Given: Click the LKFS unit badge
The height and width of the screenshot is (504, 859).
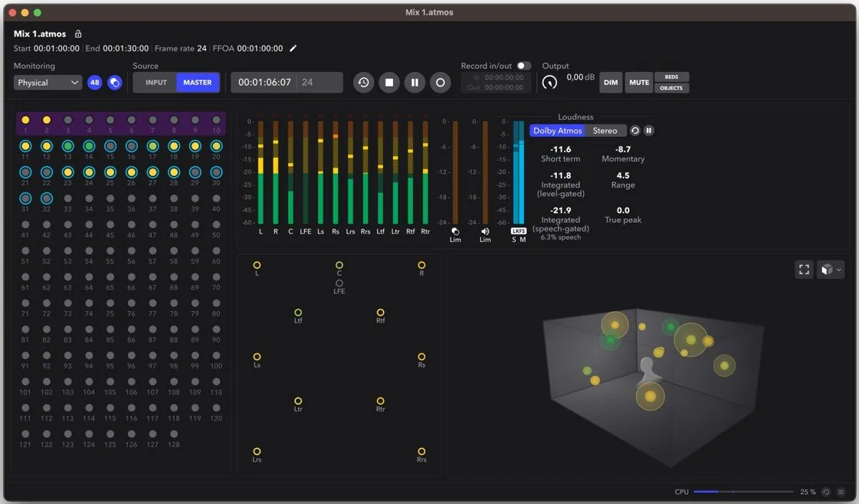Looking at the screenshot, I should (x=518, y=231).
